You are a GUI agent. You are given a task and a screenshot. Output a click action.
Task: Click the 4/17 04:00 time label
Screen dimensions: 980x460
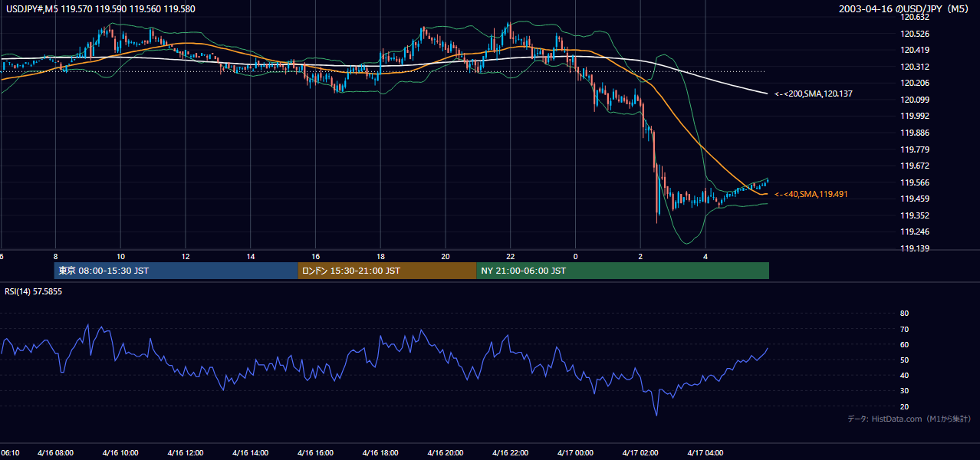(705, 453)
